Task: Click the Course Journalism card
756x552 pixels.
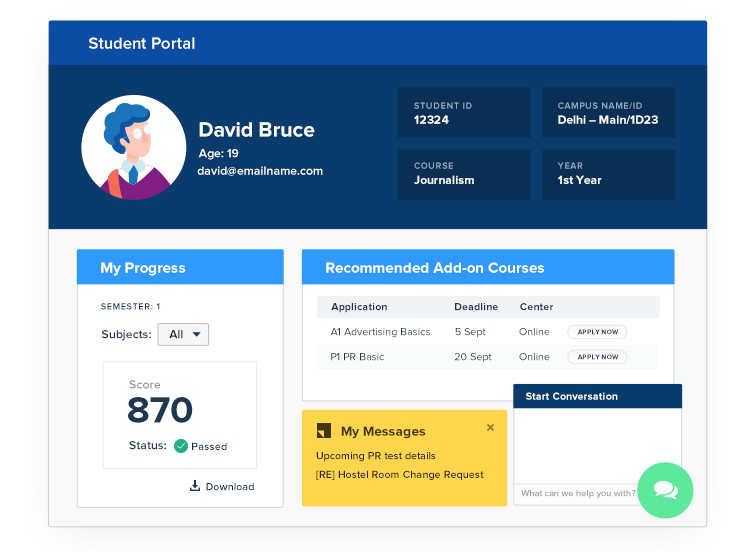Action: [x=464, y=174]
